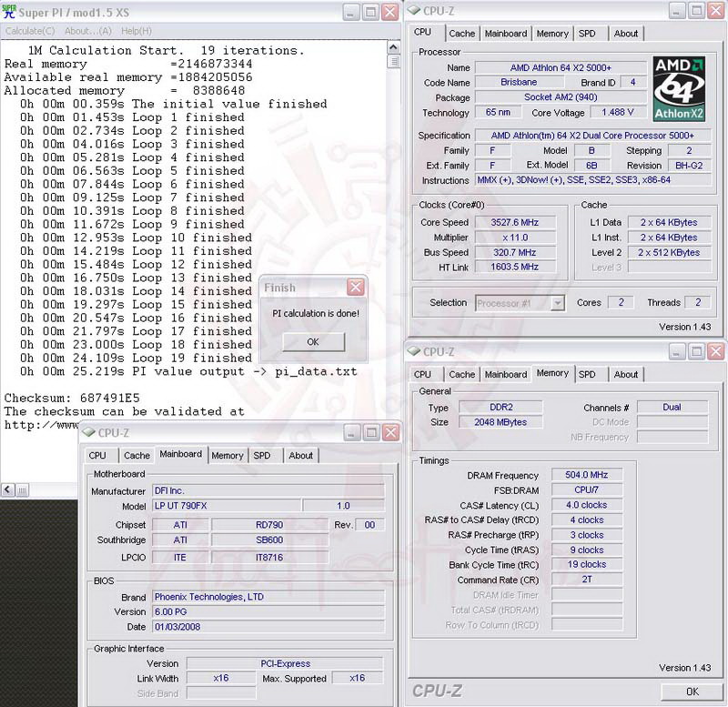728x707 pixels.
Task: Open the Help(H) menu in Super PI
Action: point(136,31)
